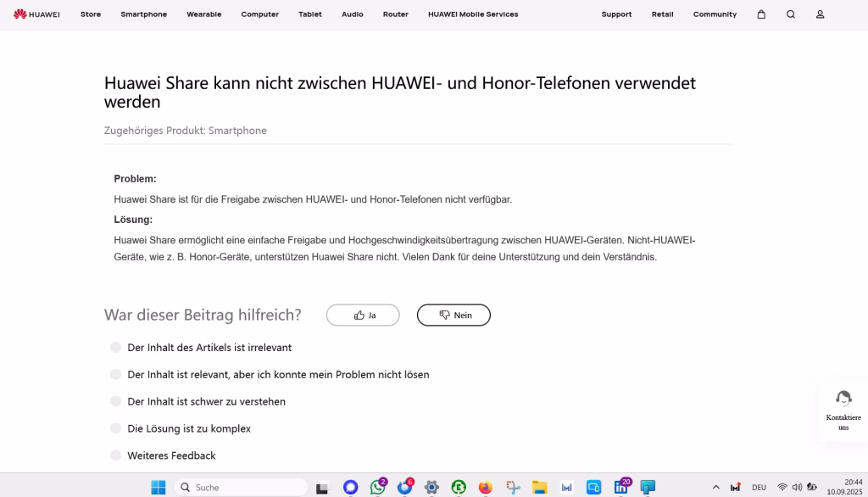Open WhatsApp from the taskbar
This screenshot has width=868, height=497.
click(378, 487)
